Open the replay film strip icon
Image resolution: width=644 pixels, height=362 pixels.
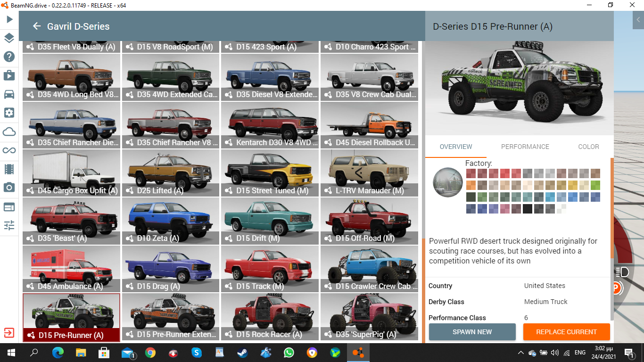9,169
